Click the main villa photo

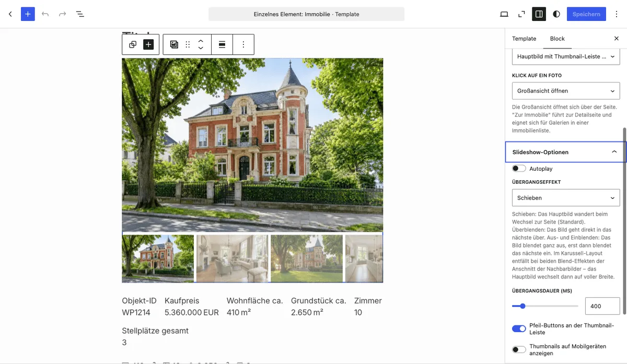pos(252,145)
